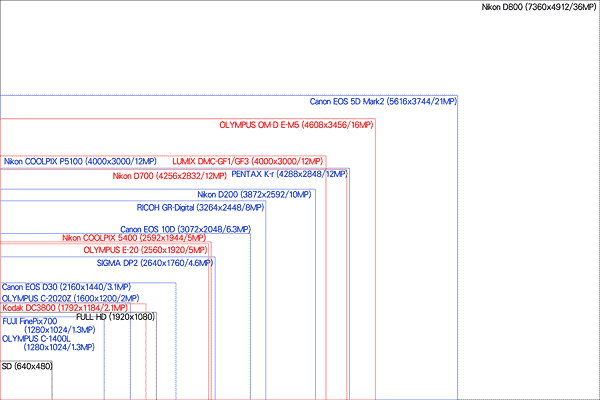Select the SIGMA DP2 label
The height and width of the screenshot is (400, 600).
(155, 263)
